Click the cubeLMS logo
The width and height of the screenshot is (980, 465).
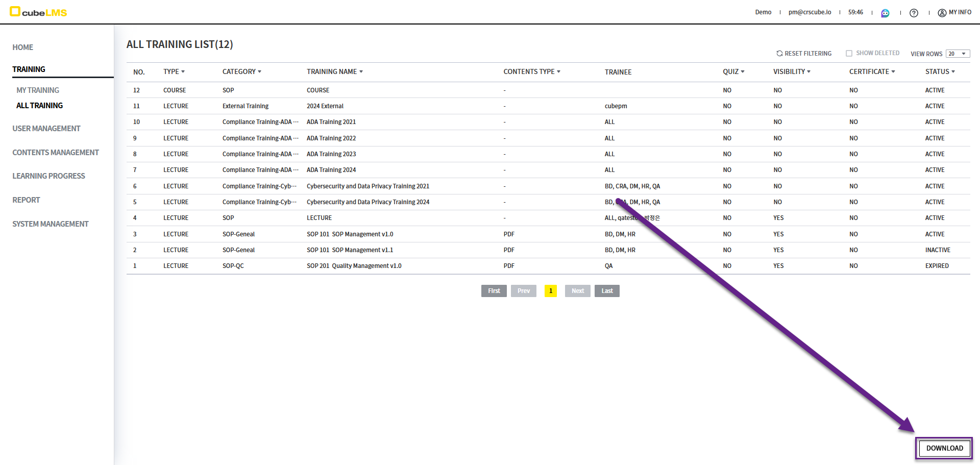39,12
